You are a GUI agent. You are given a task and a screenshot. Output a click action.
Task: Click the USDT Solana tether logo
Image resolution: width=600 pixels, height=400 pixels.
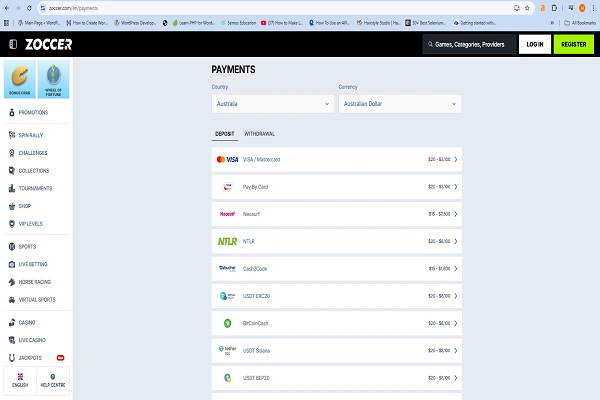pos(227,351)
